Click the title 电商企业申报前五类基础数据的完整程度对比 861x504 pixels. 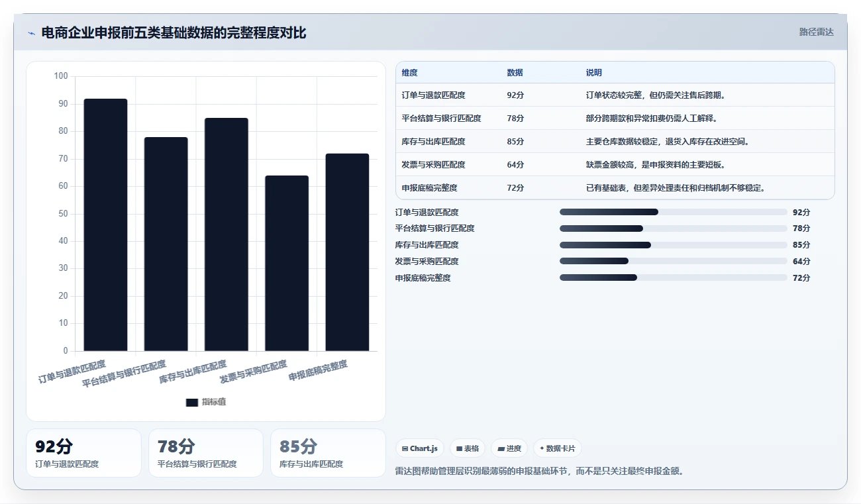point(174,33)
